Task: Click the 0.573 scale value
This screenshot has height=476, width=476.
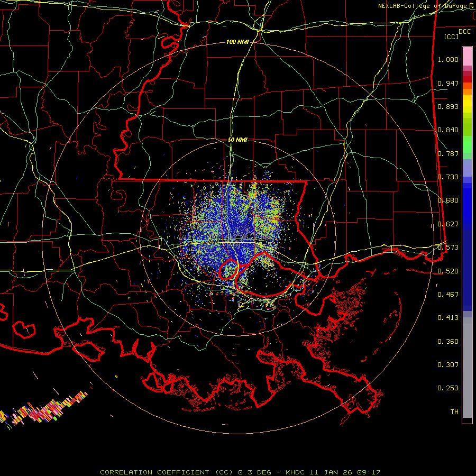Action: (x=448, y=248)
